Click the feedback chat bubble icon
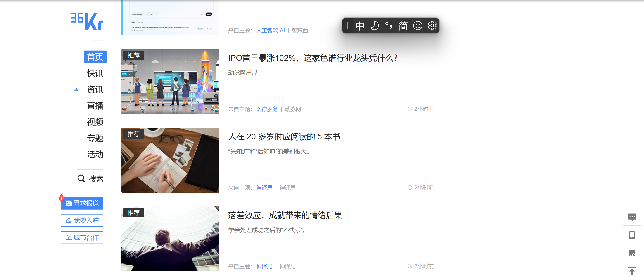This screenshot has width=644, height=277. (x=632, y=217)
